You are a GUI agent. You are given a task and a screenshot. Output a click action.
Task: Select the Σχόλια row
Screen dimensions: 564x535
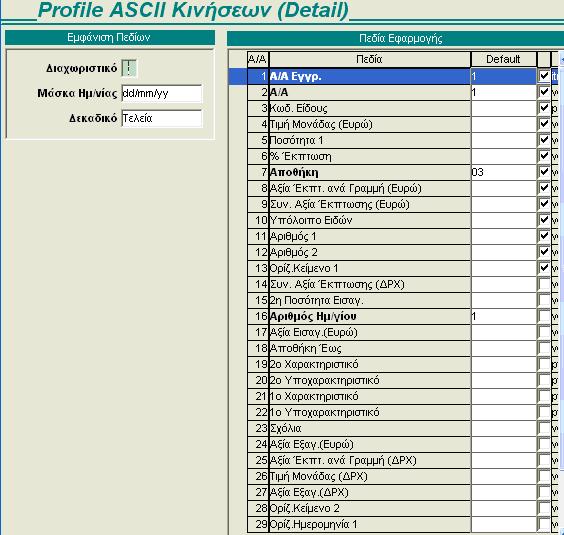tap(370, 428)
